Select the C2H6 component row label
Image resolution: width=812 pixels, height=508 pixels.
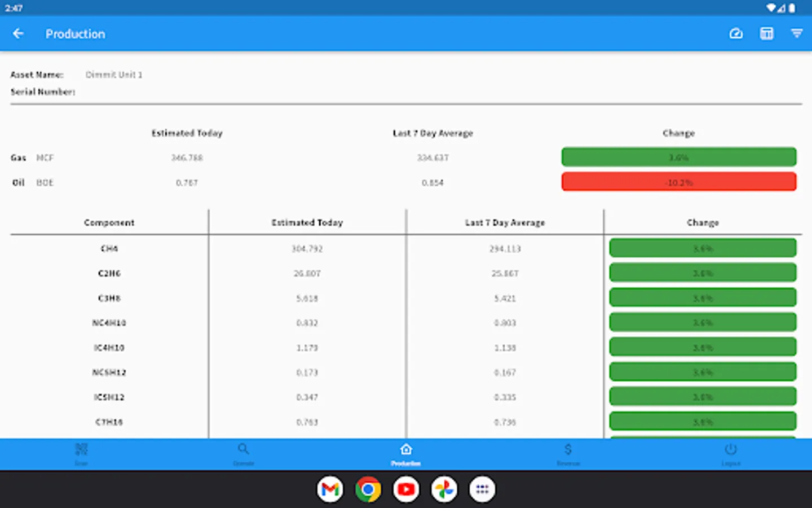pyautogui.click(x=109, y=273)
